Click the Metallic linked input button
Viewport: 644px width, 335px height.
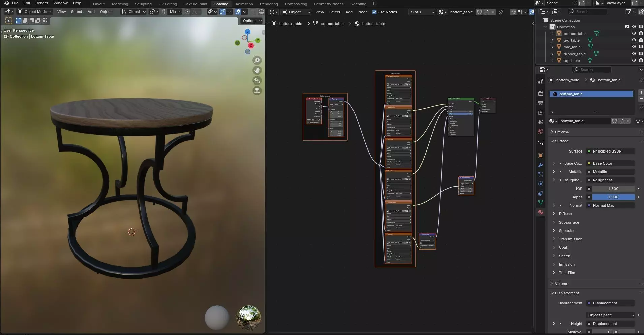611,172
